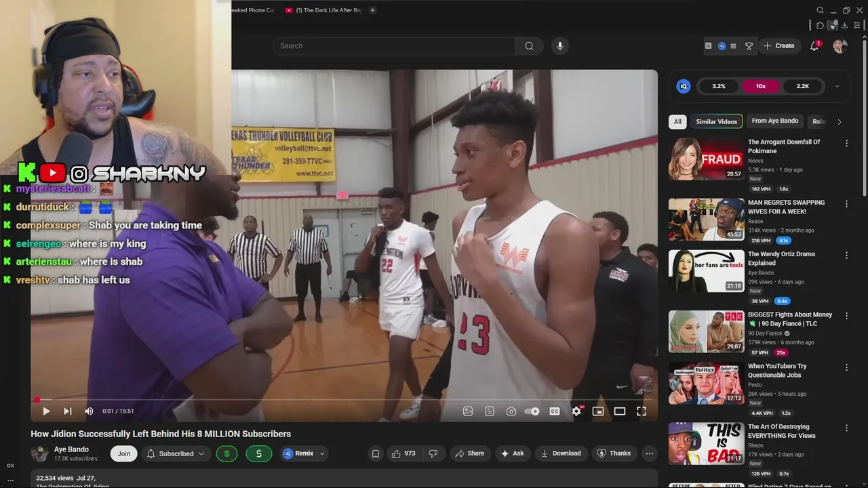Open the account avatar menu
Image resolution: width=868 pixels, height=488 pixels.
click(840, 45)
